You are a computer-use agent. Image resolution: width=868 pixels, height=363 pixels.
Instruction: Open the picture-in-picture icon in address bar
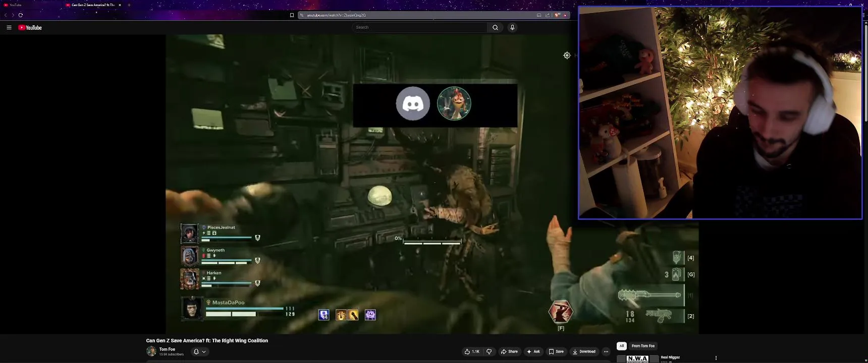click(539, 15)
